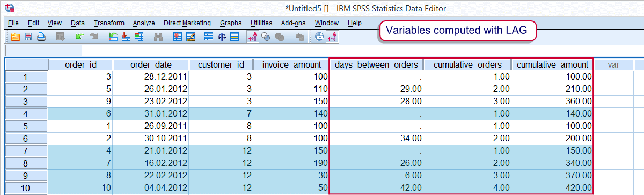Toggle the Value labels icon after Select cases

(252, 37)
